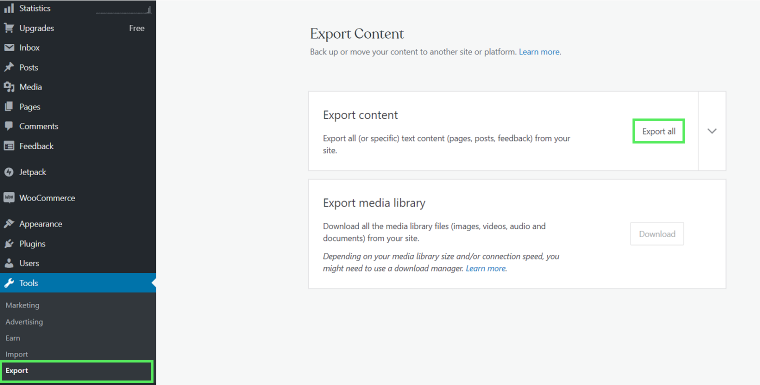
Task: Click the Appearance paintbrush icon
Action: [9, 224]
